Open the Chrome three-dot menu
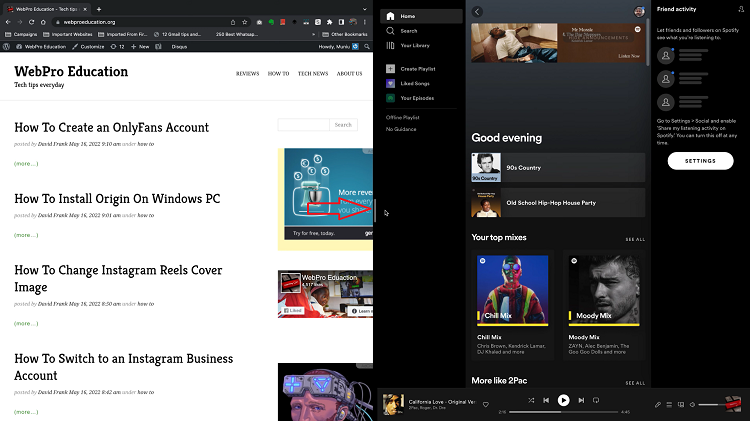This screenshot has width=750, height=421. coord(364,22)
